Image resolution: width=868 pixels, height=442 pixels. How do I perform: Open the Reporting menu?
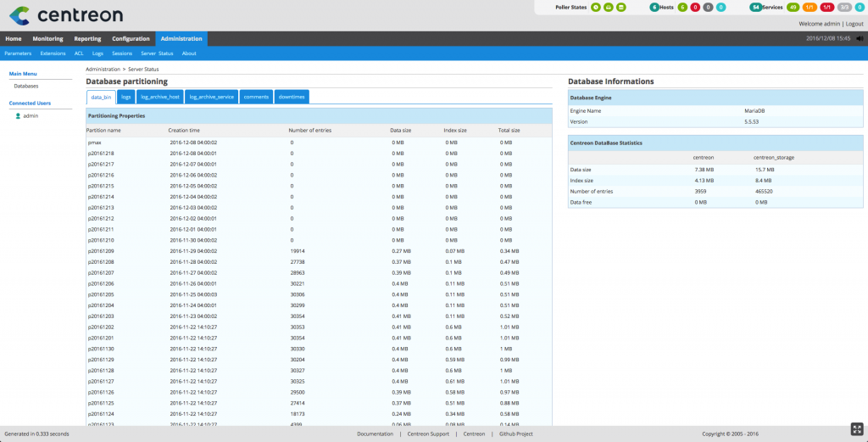coord(87,39)
